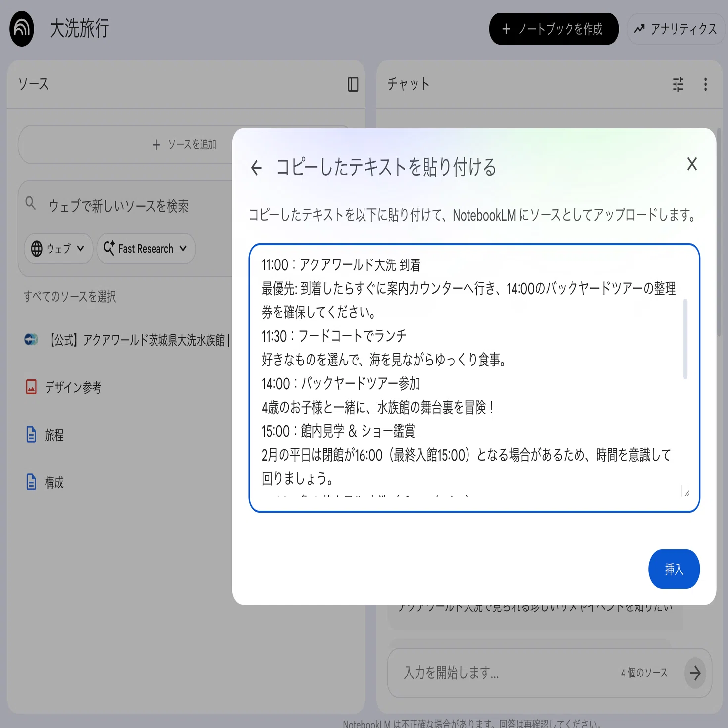Viewport: 728px width, 728px height.
Task: Click line 11:00：アクアワールド大洗 到着
Action: coord(341,265)
